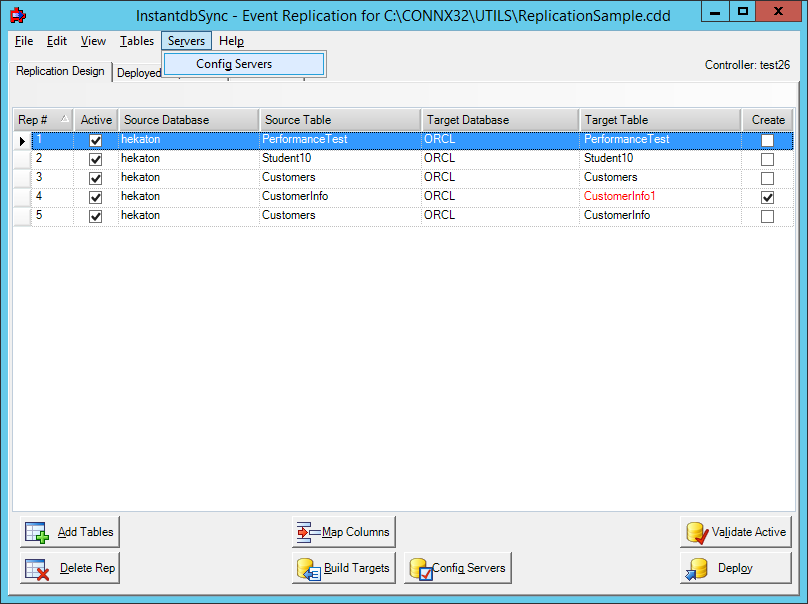
Task: Switch to the Replication Design tab
Action: 60,72
